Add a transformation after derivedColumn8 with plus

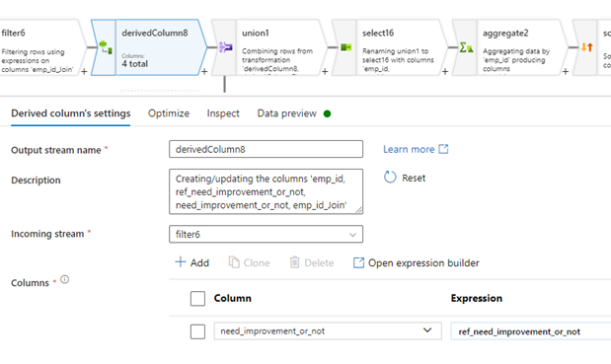(x=204, y=71)
